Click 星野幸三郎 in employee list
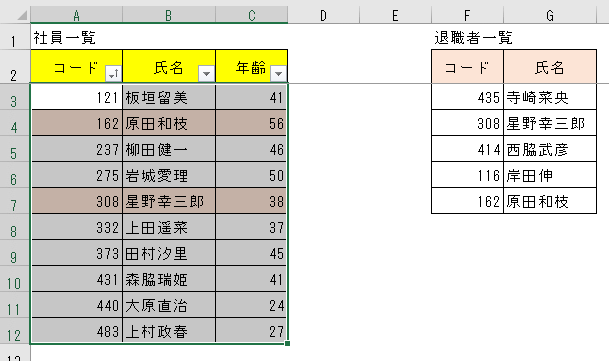The image size is (609, 361). tap(169, 201)
